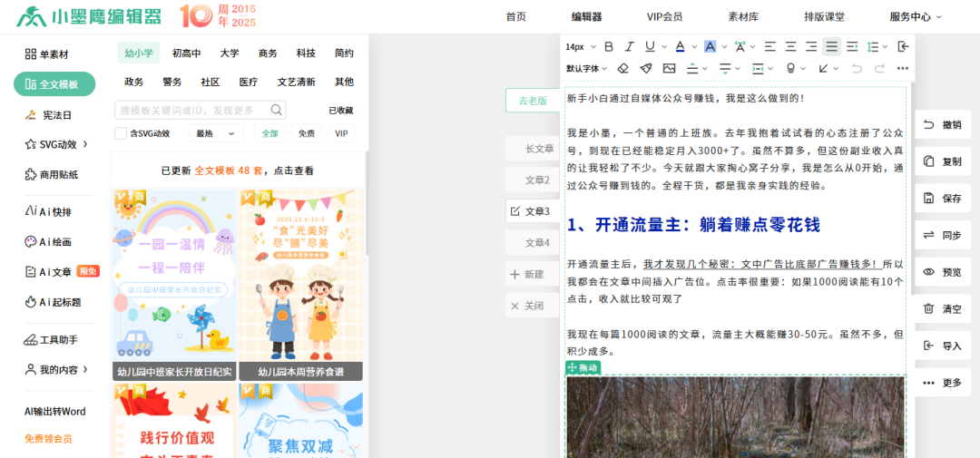Expand highlight color dropdown arrow
The height and width of the screenshot is (458, 980).
724,46
